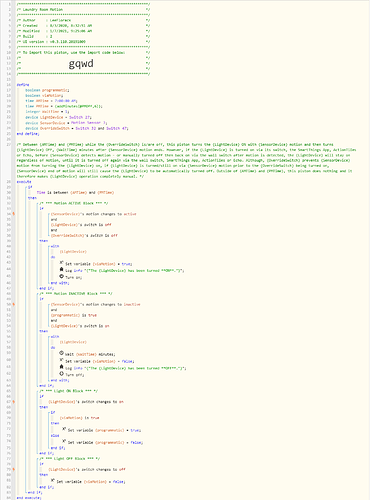Click the 'else' keyword on line 73

tap(55, 435)
